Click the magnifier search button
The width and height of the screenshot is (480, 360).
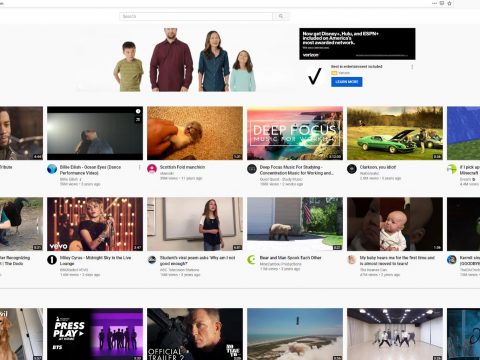click(281, 16)
